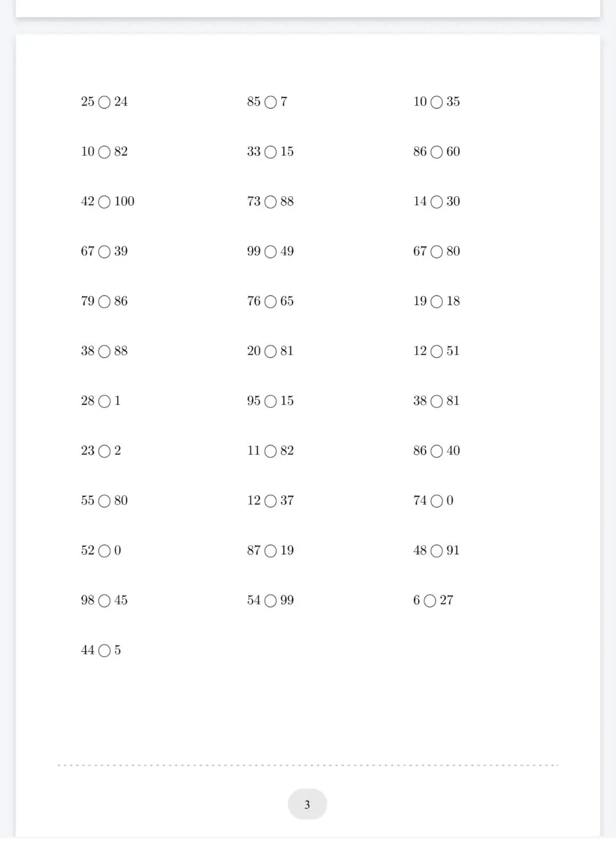Click the page number 3 badge
This screenshot has width=616, height=843.
[x=307, y=804]
